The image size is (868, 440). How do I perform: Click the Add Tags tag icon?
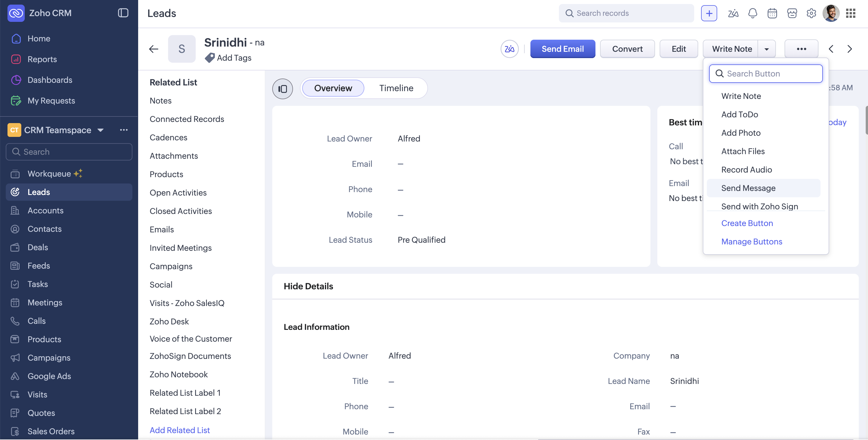[210, 58]
